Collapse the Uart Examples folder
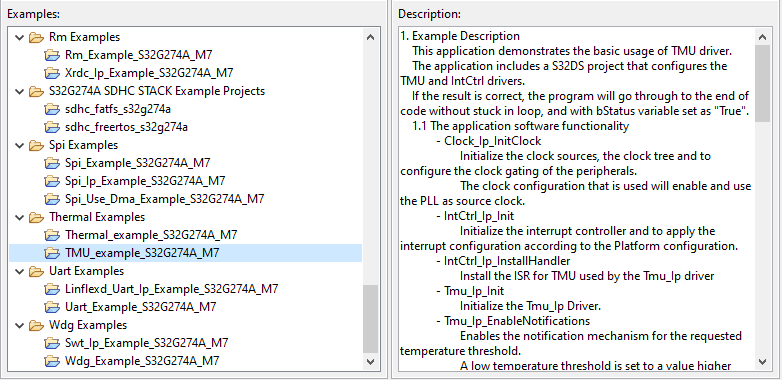Viewport: 782px width, 380px height. pos(20,271)
